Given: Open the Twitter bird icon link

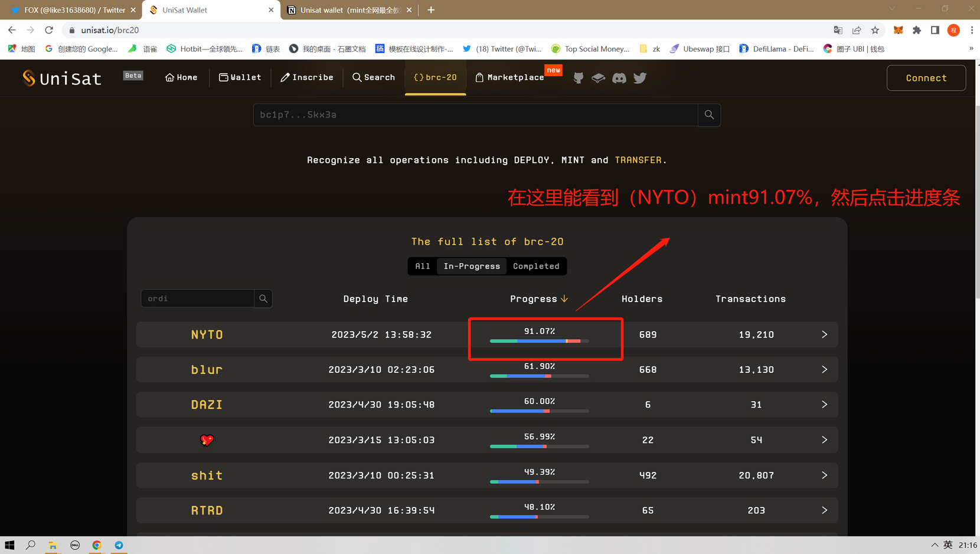Looking at the screenshot, I should point(640,78).
